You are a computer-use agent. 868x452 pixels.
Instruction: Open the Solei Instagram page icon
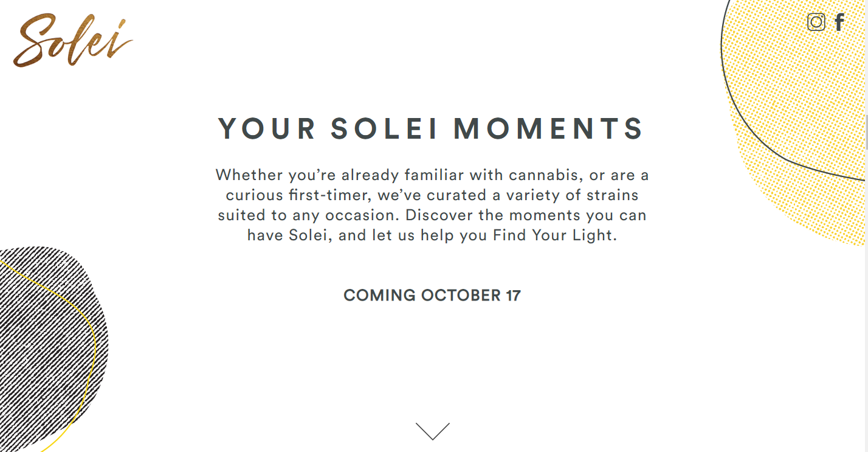point(816,23)
